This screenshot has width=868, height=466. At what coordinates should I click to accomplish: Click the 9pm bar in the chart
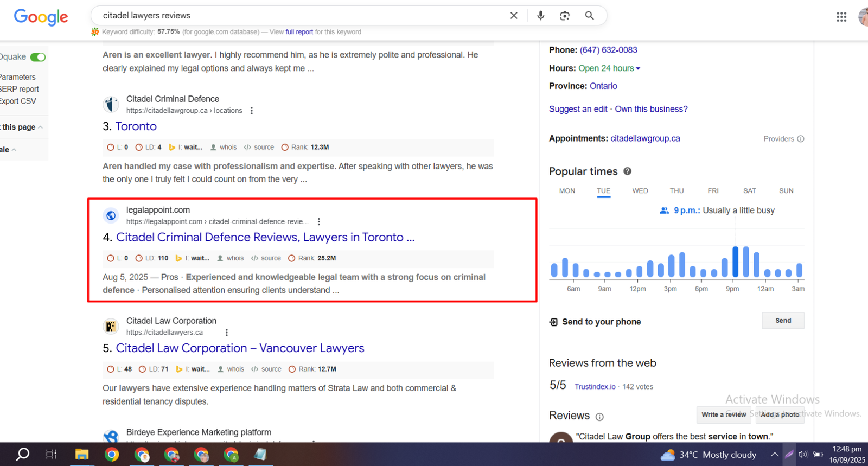click(x=735, y=262)
